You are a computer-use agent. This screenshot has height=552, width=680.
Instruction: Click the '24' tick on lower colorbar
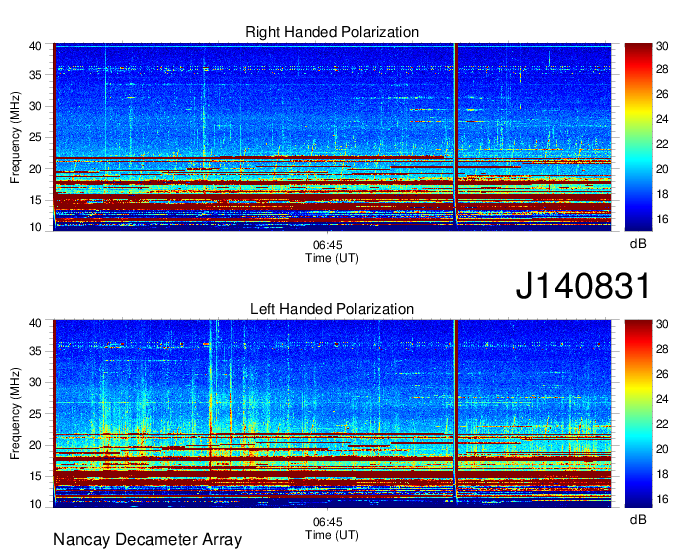point(662,399)
